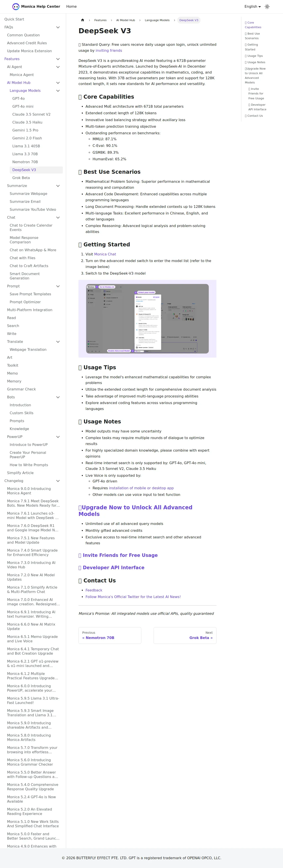Go to previous page Nemotron 70B
This screenshot has height=868, width=283.
coord(110,635)
